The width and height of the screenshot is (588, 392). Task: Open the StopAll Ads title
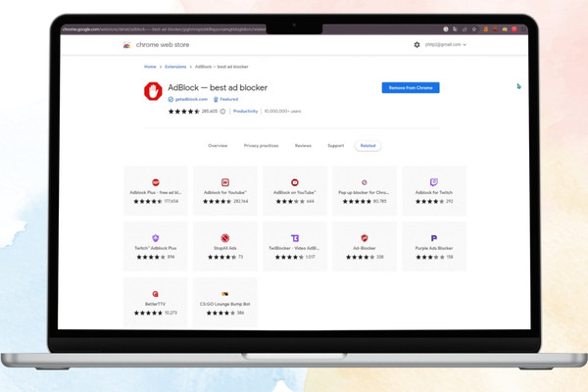click(225, 248)
